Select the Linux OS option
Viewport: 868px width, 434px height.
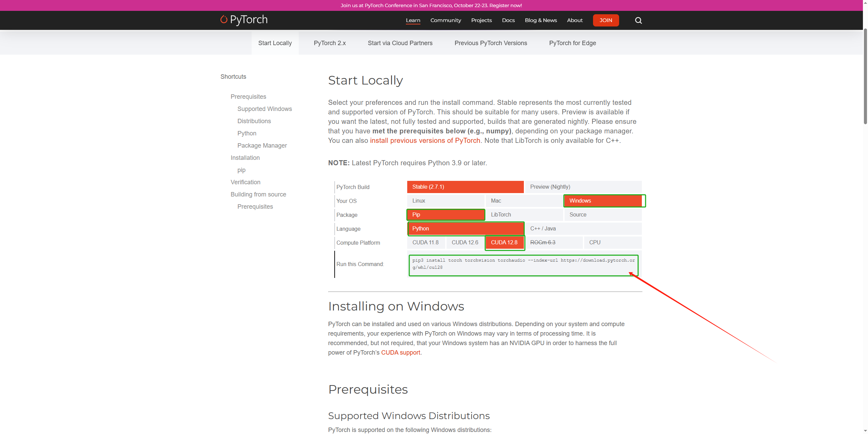pyautogui.click(x=445, y=201)
